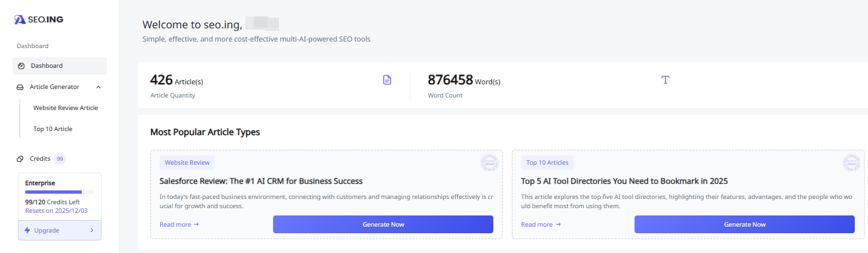Click the article quantity document icon
This screenshot has height=253, width=868.
click(387, 80)
